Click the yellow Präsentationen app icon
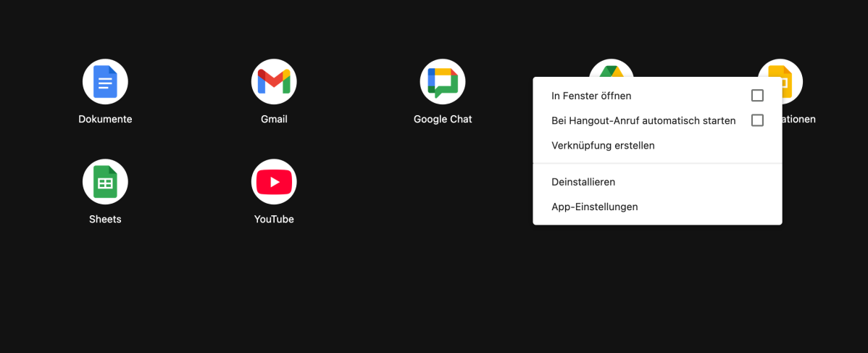This screenshot has height=353, width=868. click(792, 82)
